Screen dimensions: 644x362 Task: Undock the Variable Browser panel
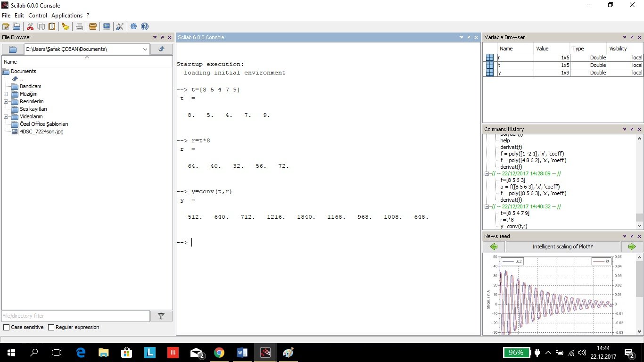coord(632,37)
